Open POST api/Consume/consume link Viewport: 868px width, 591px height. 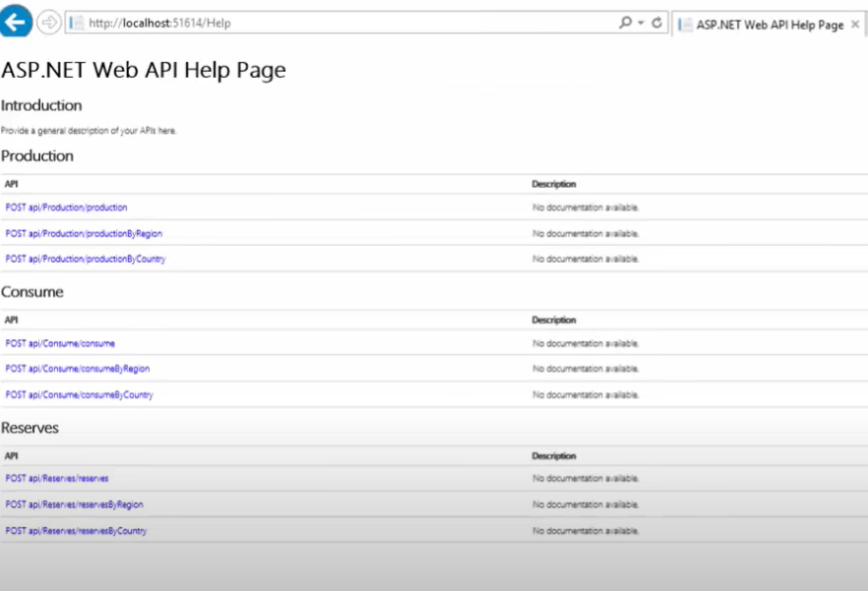(x=60, y=343)
